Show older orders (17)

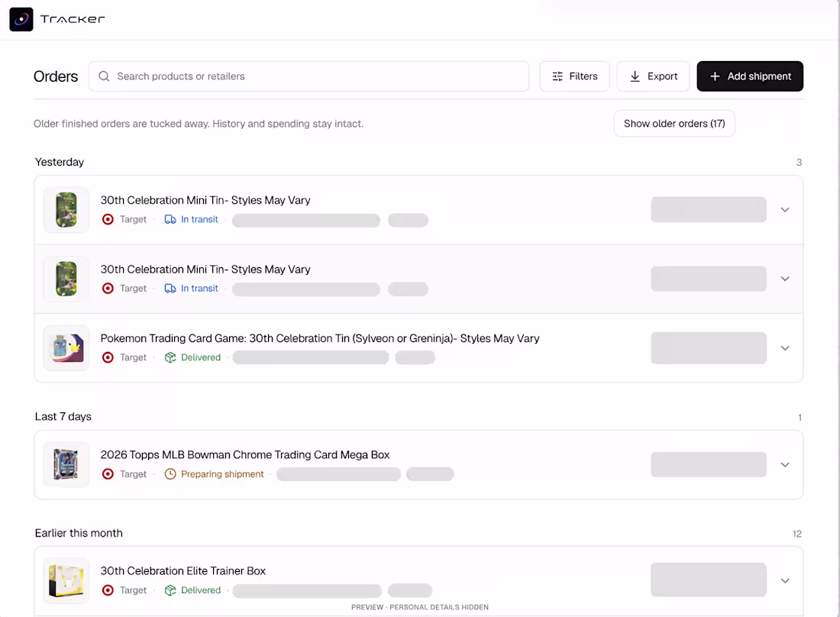[674, 124]
